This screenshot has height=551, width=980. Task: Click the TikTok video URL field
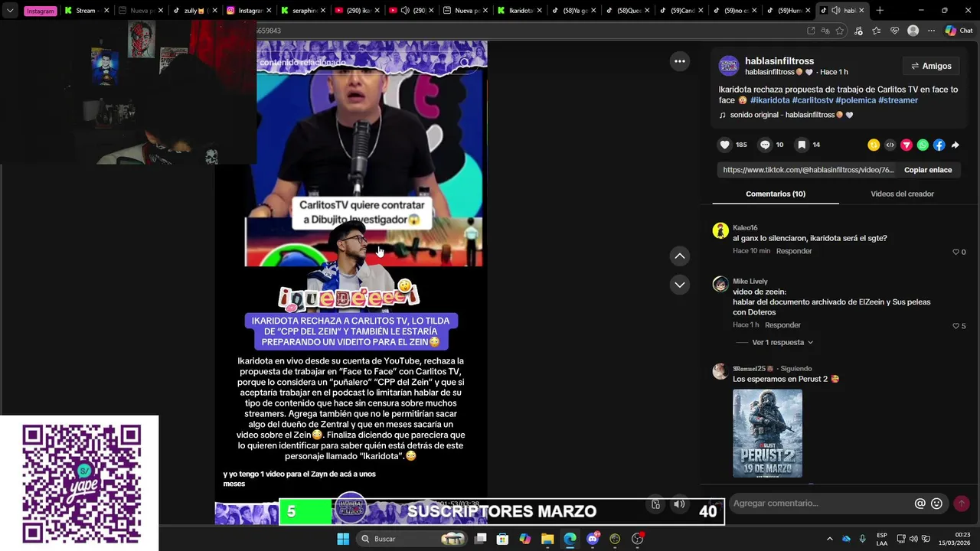click(x=808, y=170)
